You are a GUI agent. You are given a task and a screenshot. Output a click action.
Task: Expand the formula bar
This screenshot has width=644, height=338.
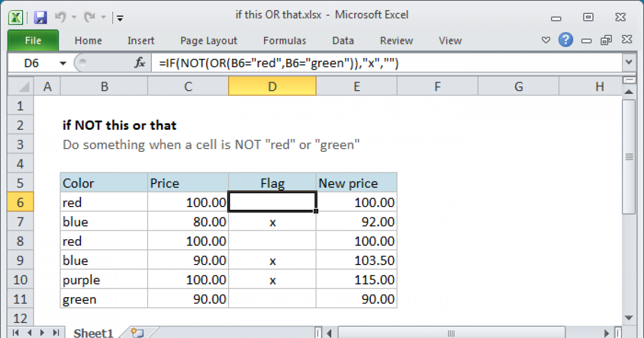click(x=629, y=63)
